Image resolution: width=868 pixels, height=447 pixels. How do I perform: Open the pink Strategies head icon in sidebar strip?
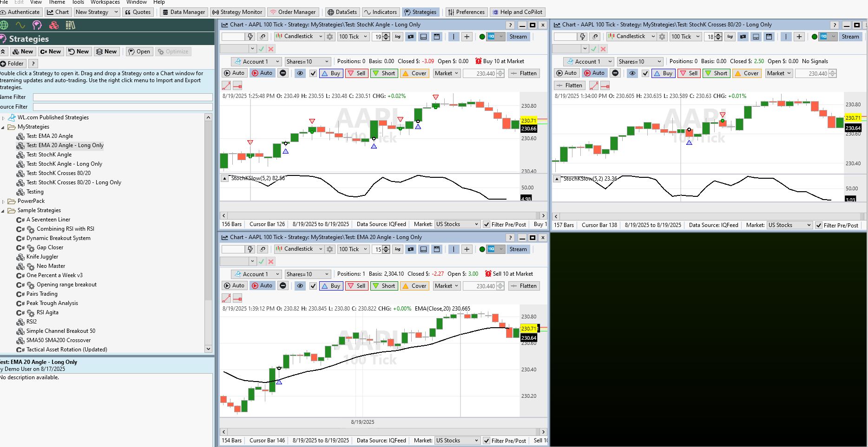[37, 25]
